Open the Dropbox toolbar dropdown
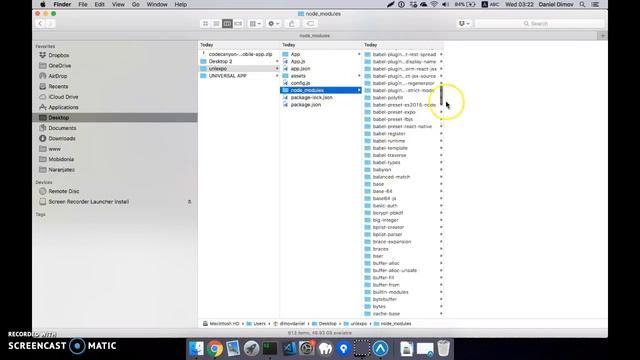 464,24
